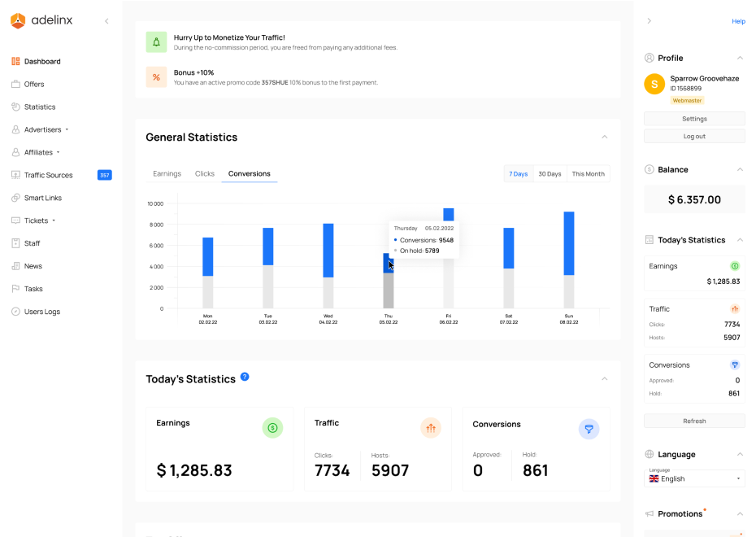Click the blue Conversions funnel icon
756x537 pixels.
[589, 429]
